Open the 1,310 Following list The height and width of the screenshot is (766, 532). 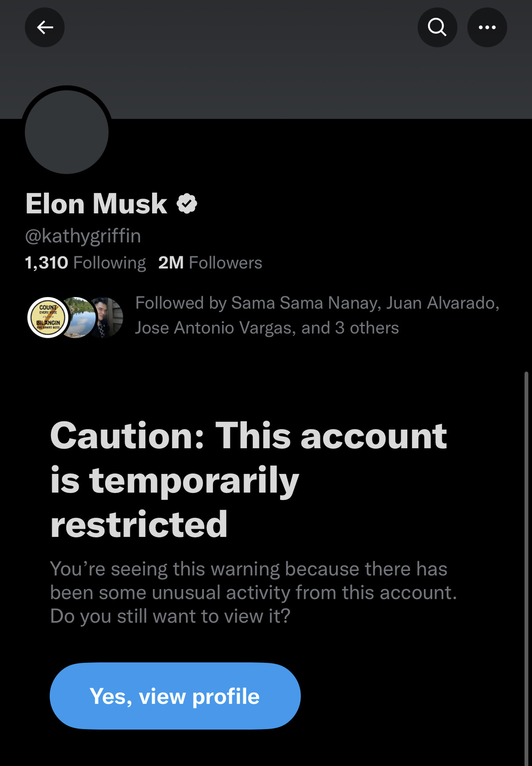tap(86, 263)
